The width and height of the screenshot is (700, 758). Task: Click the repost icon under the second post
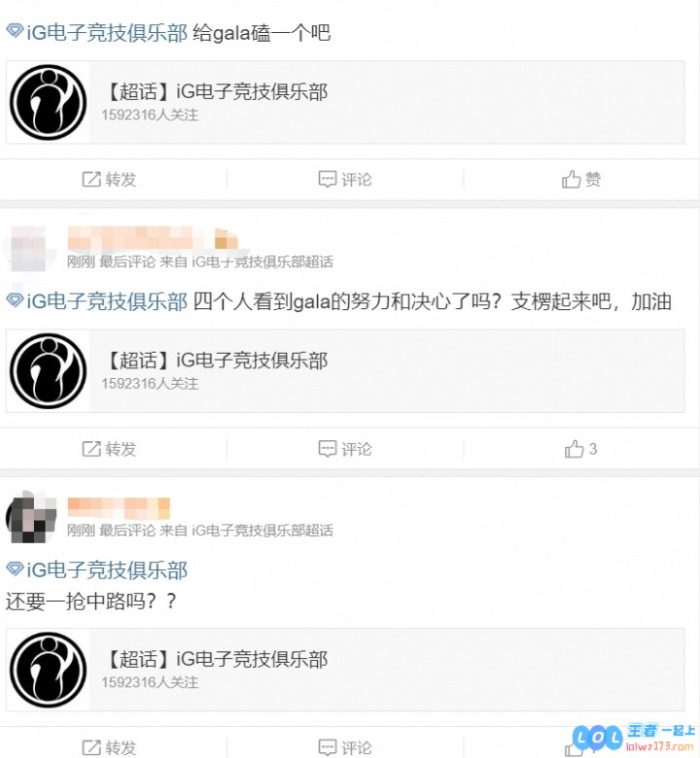pyautogui.click(x=91, y=449)
